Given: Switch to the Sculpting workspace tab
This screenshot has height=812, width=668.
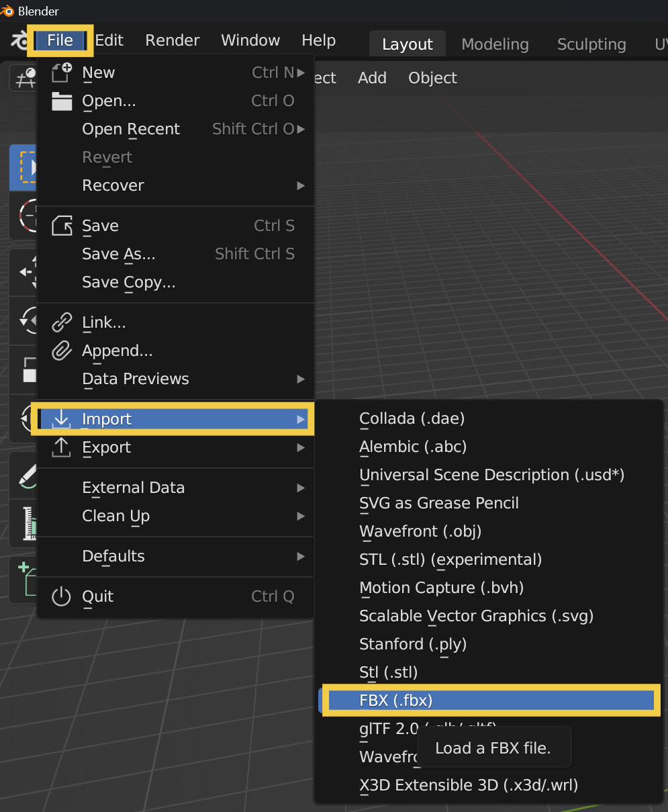Looking at the screenshot, I should [591, 45].
